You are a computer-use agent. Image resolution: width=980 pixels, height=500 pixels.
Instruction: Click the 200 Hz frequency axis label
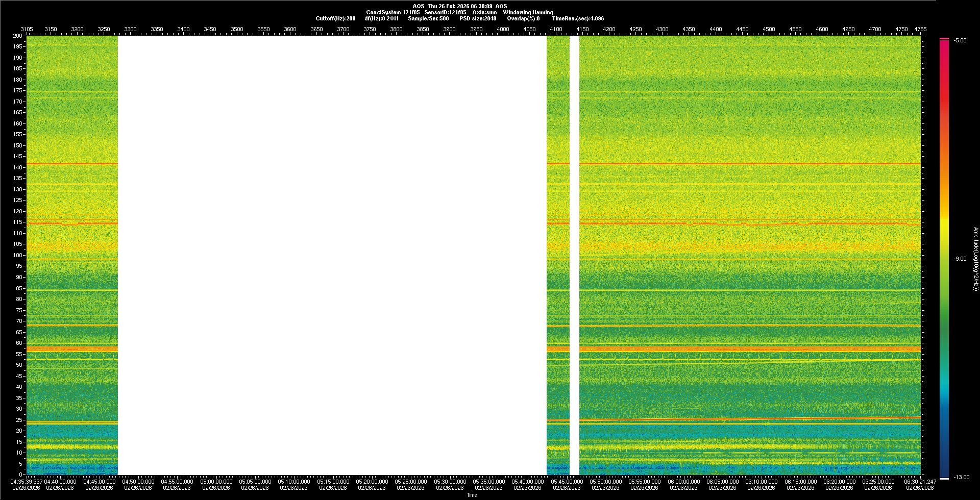point(17,36)
